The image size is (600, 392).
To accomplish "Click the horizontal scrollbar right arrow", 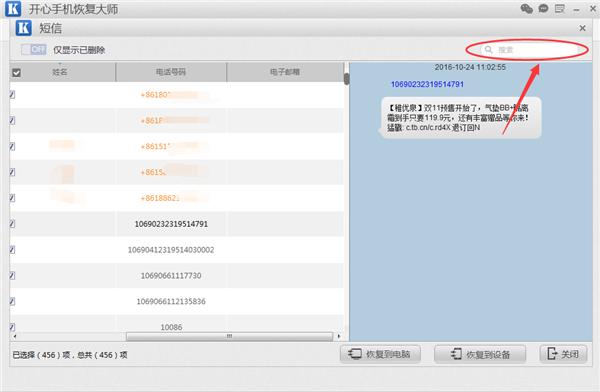I will tap(339, 336).
